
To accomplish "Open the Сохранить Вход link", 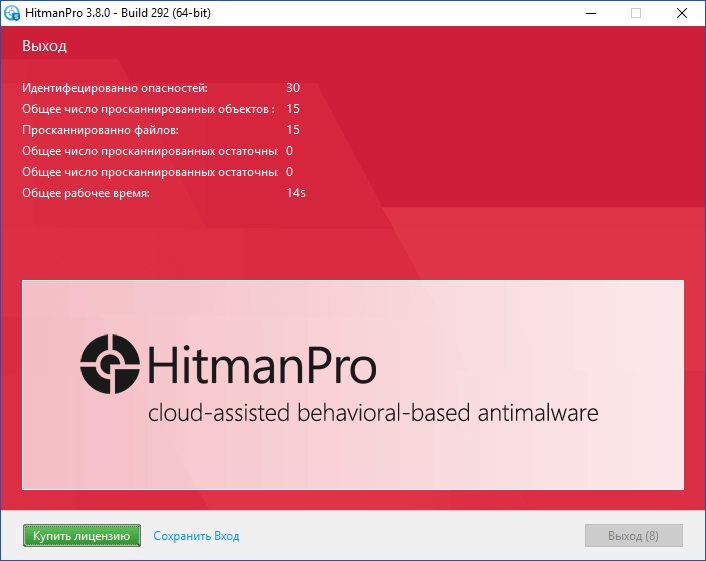I will coord(196,536).
